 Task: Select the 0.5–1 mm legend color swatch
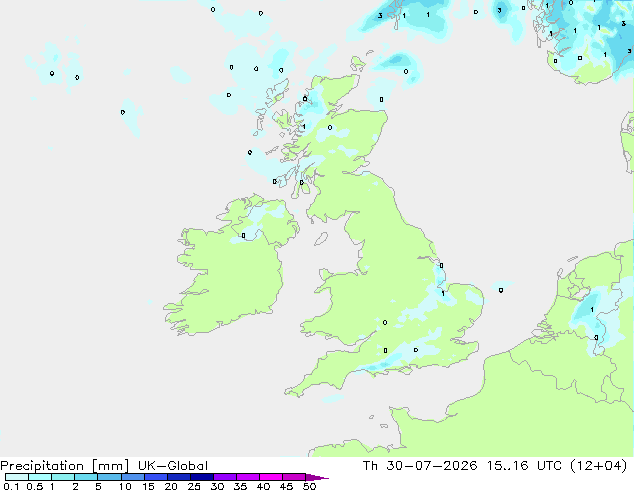tap(40, 477)
